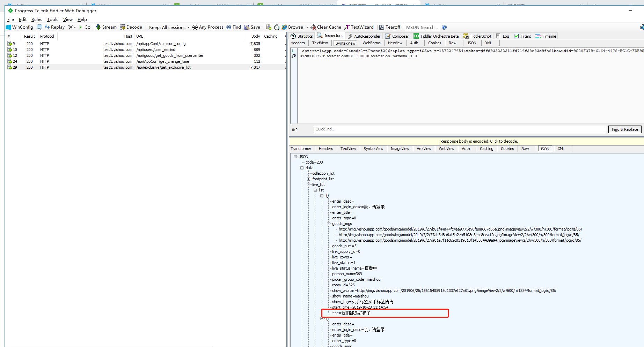This screenshot has height=347, width=644.
Task: Collapse the list node under live_list
Action: [315, 190]
